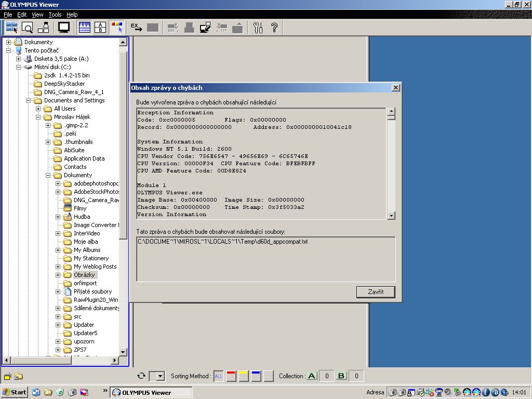Open settings with the wrench tools icon
Viewport: 532px width, 399px height.
258,28
